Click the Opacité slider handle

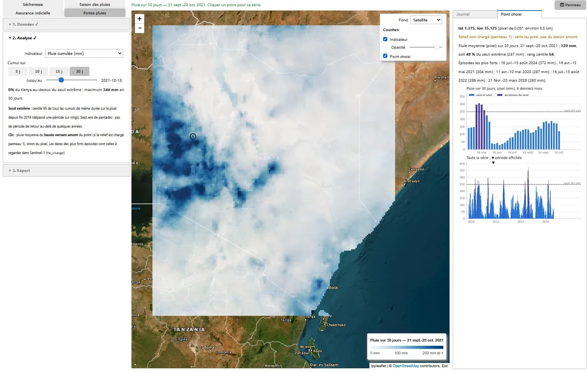(437, 47)
